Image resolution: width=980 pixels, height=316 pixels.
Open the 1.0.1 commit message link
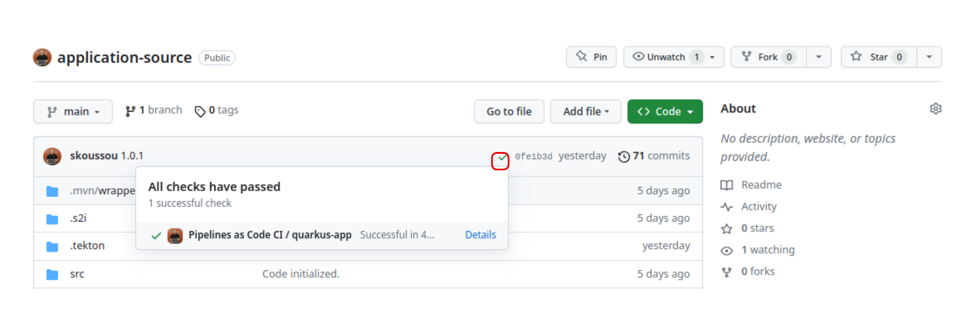coord(132,156)
